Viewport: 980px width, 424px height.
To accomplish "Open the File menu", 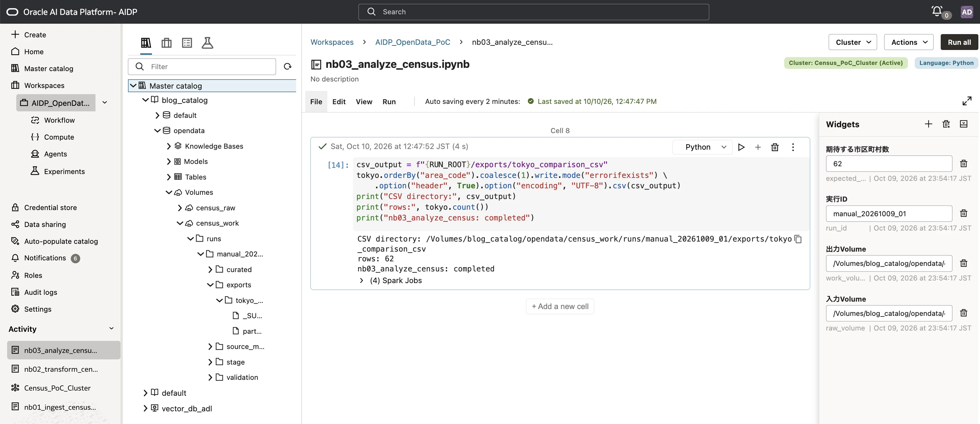I will tap(316, 102).
